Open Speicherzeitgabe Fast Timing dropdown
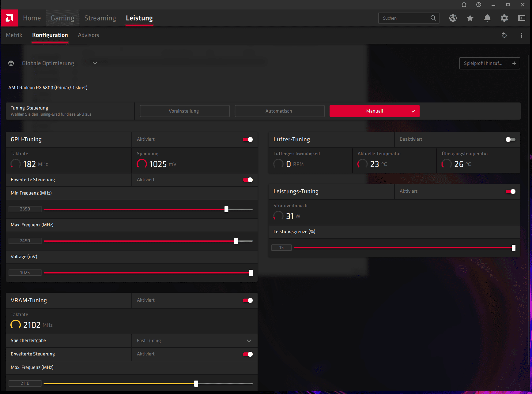Viewport: 532px width, 394px height. click(194, 341)
